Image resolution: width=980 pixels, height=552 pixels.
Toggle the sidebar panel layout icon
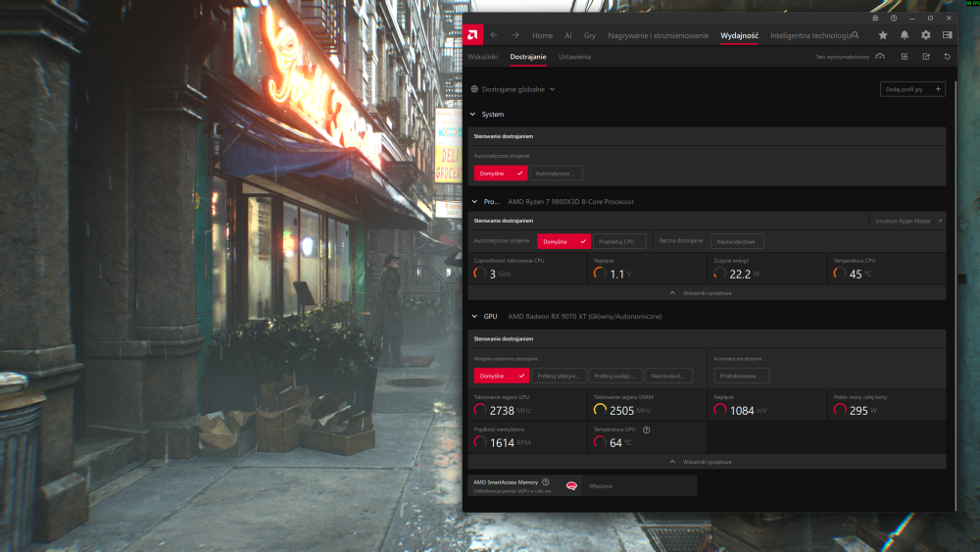click(x=947, y=35)
